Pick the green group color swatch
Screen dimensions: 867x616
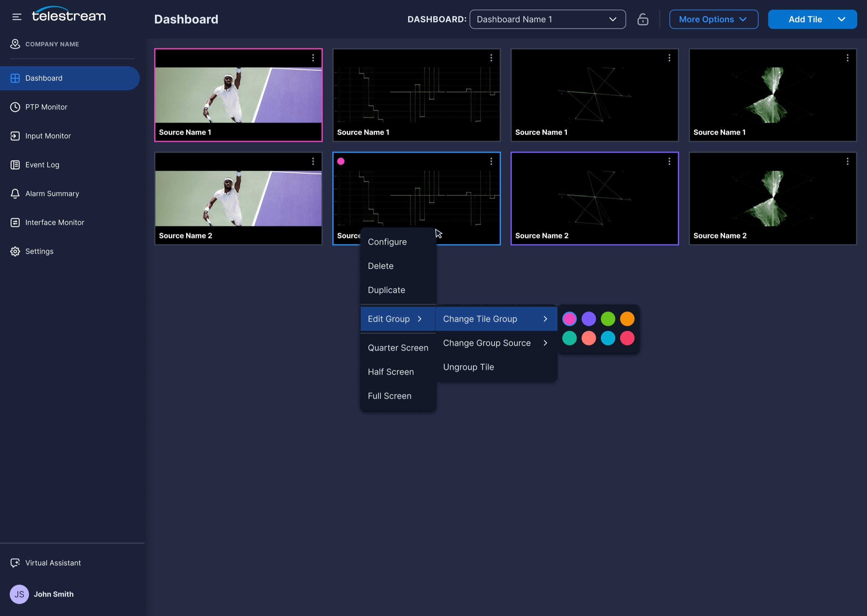pos(608,319)
